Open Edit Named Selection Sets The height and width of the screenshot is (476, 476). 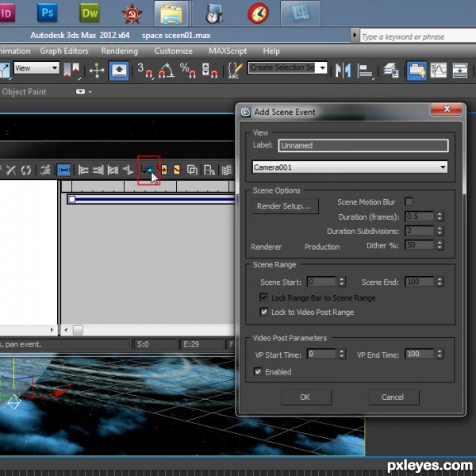[x=235, y=71]
